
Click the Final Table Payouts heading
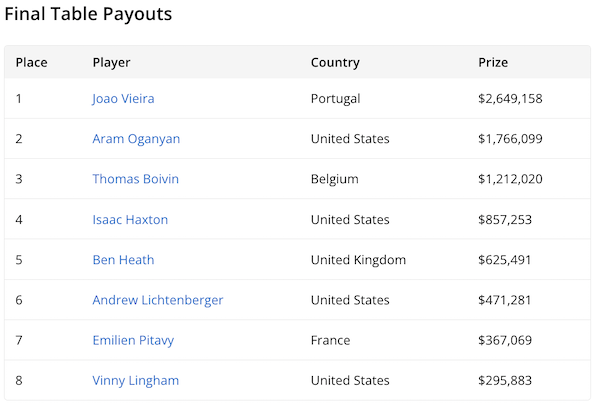click(x=88, y=15)
